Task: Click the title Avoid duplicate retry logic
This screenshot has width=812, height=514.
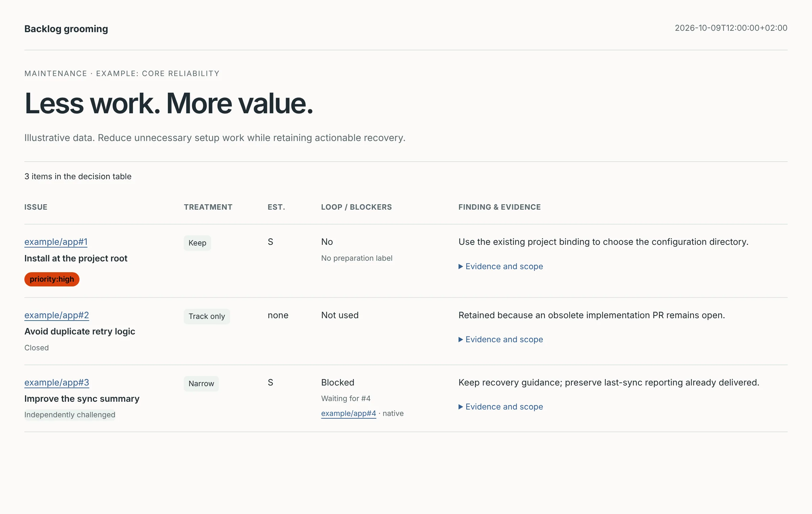Action: click(x=80, y=331)
